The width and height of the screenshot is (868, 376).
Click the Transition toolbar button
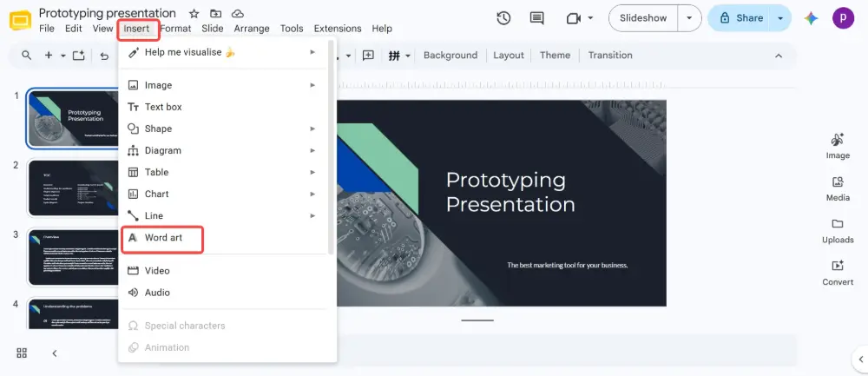[x=610, y=56]
